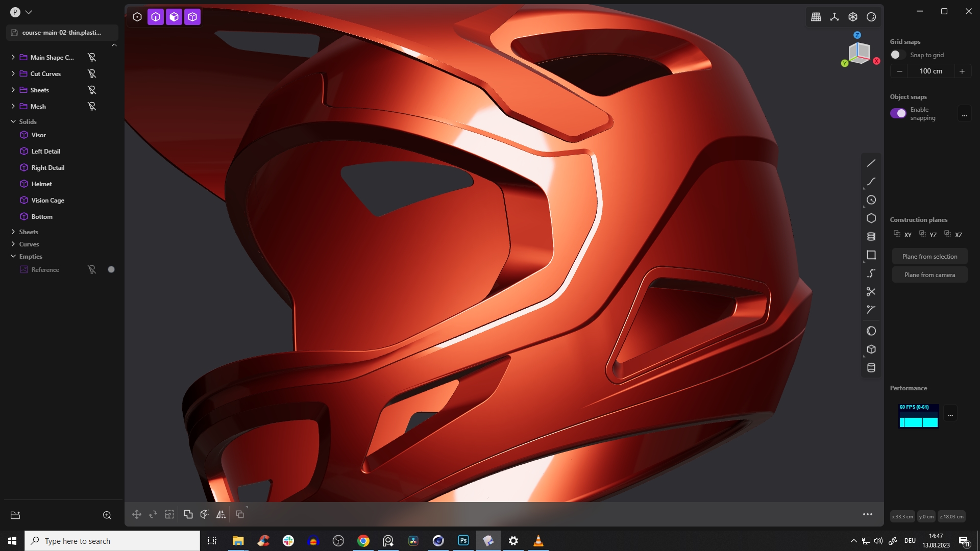Hide the Cut Curves group visibility
Screen dimensions: 980x551
tap(92, 73)
